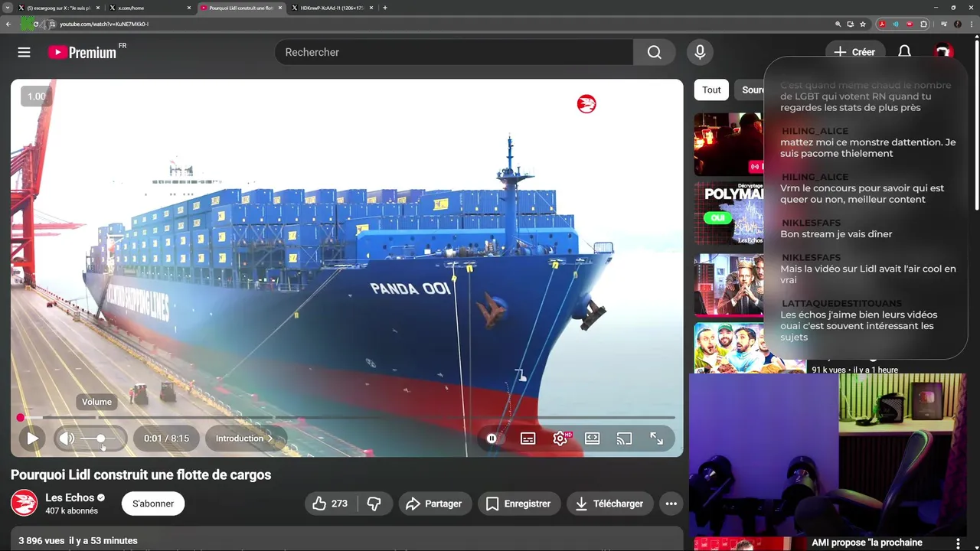Go back with the browser back arrow
Viewport: 980px width, 551px height.
pos(8,24)
